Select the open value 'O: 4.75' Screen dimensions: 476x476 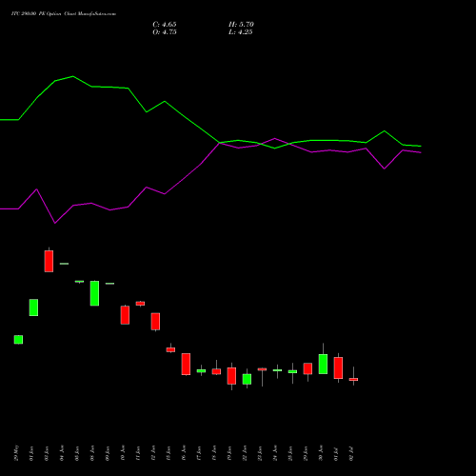click(165, 32)
